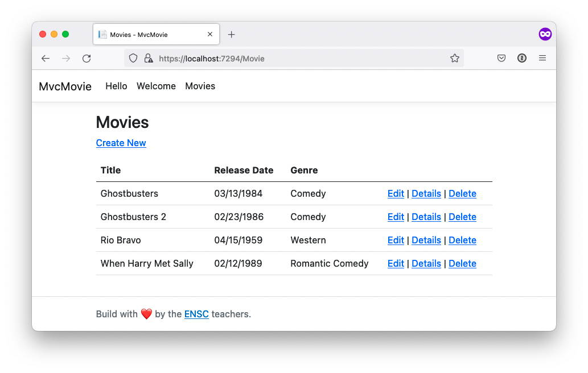The image size is (588, 373).
Task: Close the Movies - MvcMovie tab
Action: [x=210, y=34]
